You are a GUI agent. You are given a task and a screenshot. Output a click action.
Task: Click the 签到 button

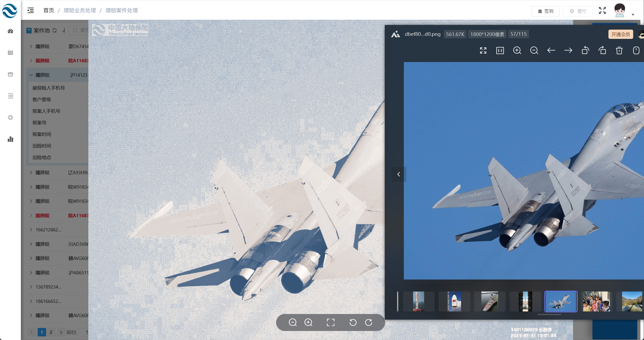click(545, 11)
